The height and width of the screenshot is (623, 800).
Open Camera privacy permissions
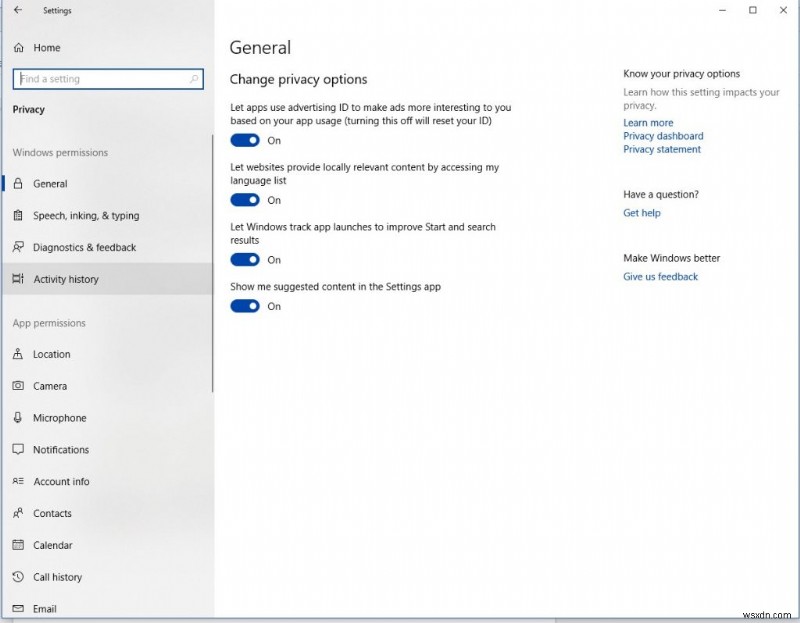[x=52, y=386]
